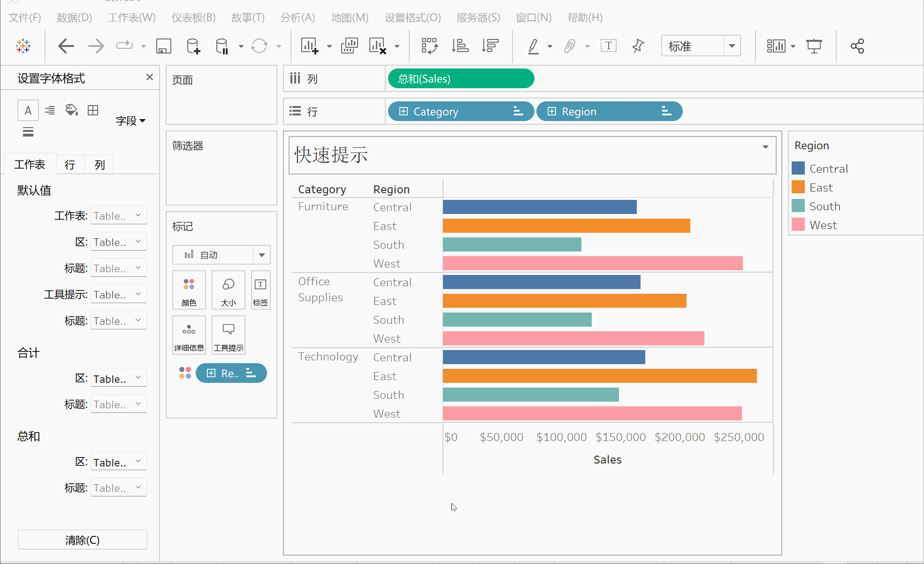The image size is (924, 564).
Task: Open the Tooltip mark card
Action: pyautogui.click(x=228, y=335)
